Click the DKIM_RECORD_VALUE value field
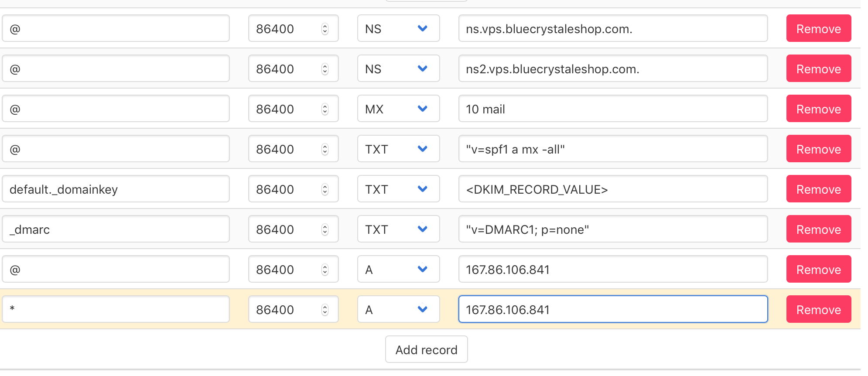868x376 pixels. 613,189
